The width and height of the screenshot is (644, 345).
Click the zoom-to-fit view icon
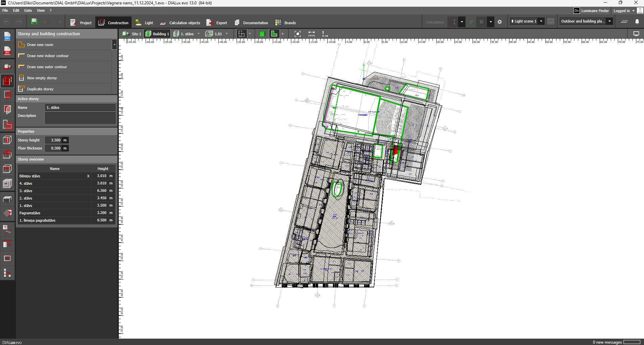(297, 34)
